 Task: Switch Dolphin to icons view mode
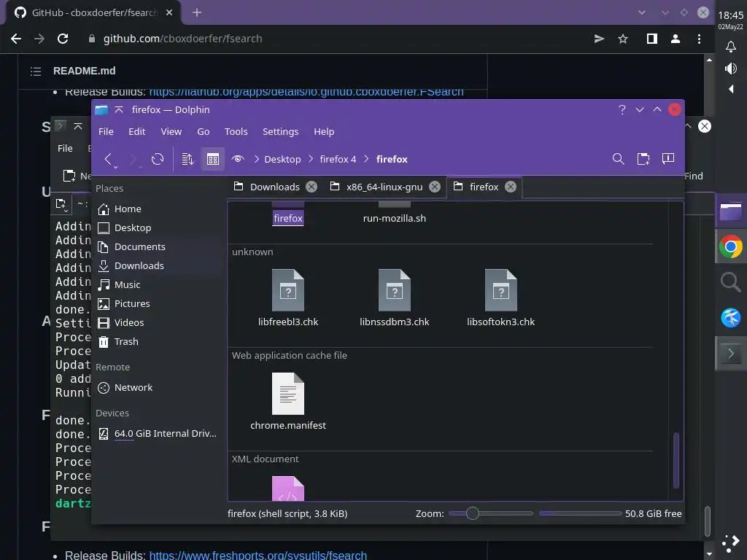pos(212,159)
